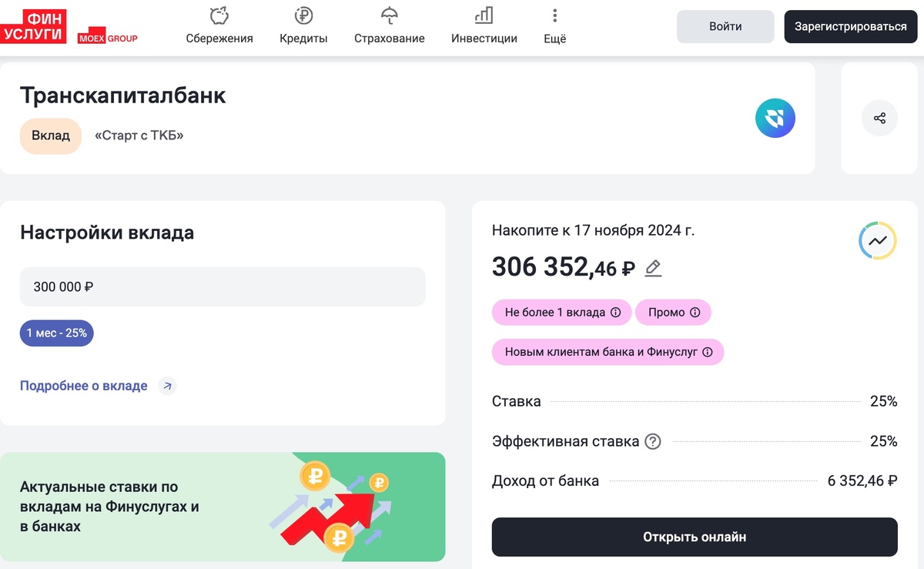Open the Подробнее о вкладе link
Viewport: 924px width, 569px height.
84,386
